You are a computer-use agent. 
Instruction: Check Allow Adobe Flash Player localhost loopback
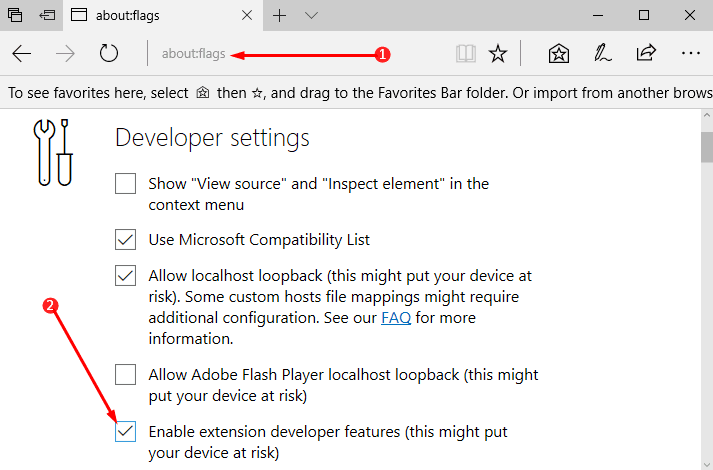[x=125, y=375]
